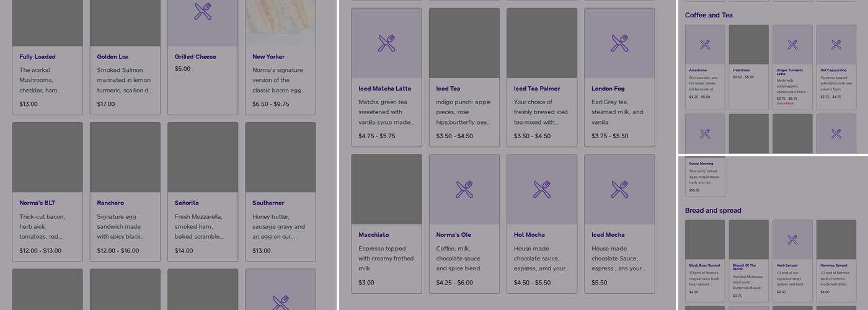The width and height of the screenshot is (868, 310).
Task: Click Señorita price $14.00
Action: coord(184,250)
